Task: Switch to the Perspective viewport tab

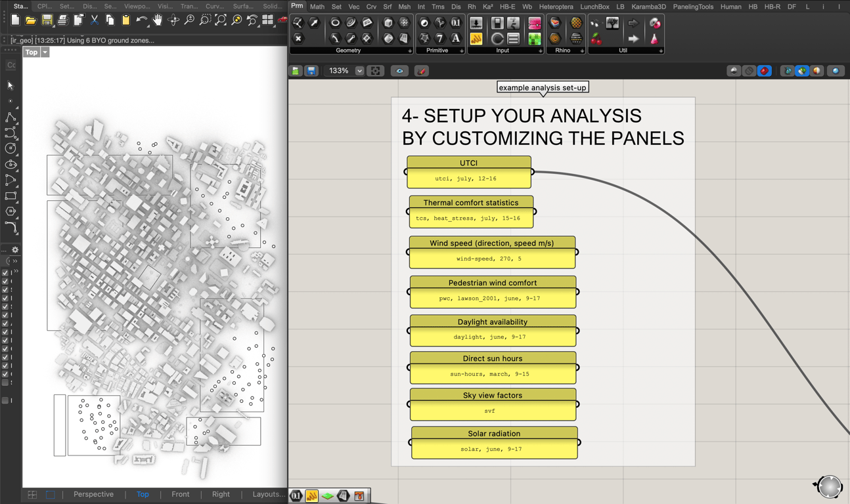Action: click(93, 494)
